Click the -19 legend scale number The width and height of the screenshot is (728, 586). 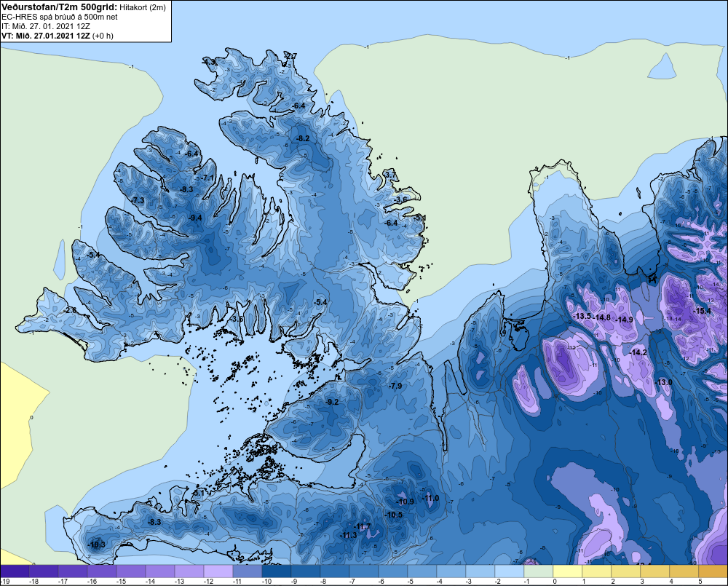6,582
